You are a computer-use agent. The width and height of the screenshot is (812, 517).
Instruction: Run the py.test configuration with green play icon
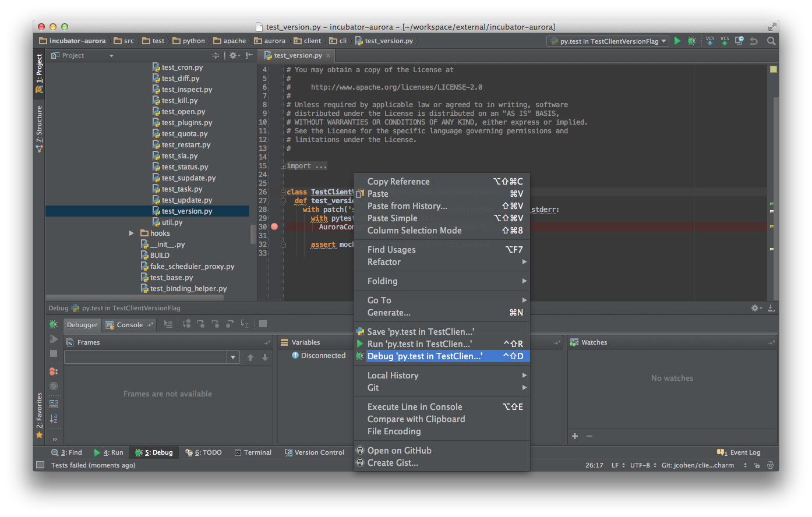point(677,41)
